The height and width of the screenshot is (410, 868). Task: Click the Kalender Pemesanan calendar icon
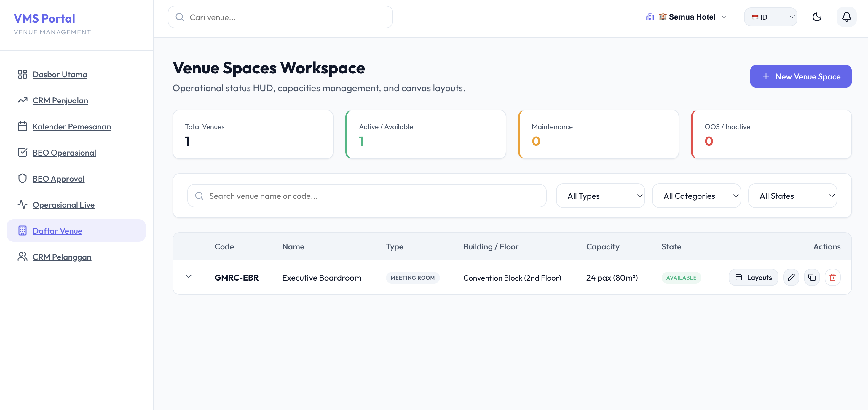[23, 126]
